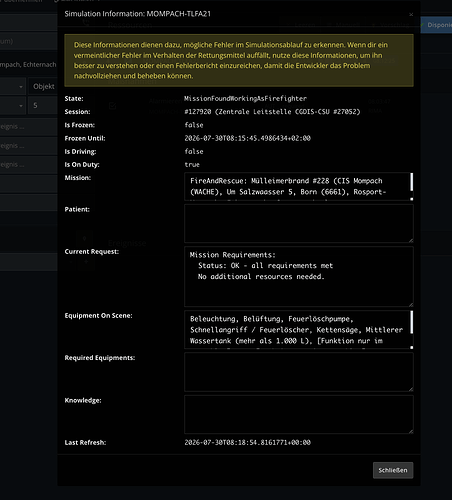Click the Equipment On Scene scrollbar thumb
This screenshot has width=452, height=500.
coord(412,322)
